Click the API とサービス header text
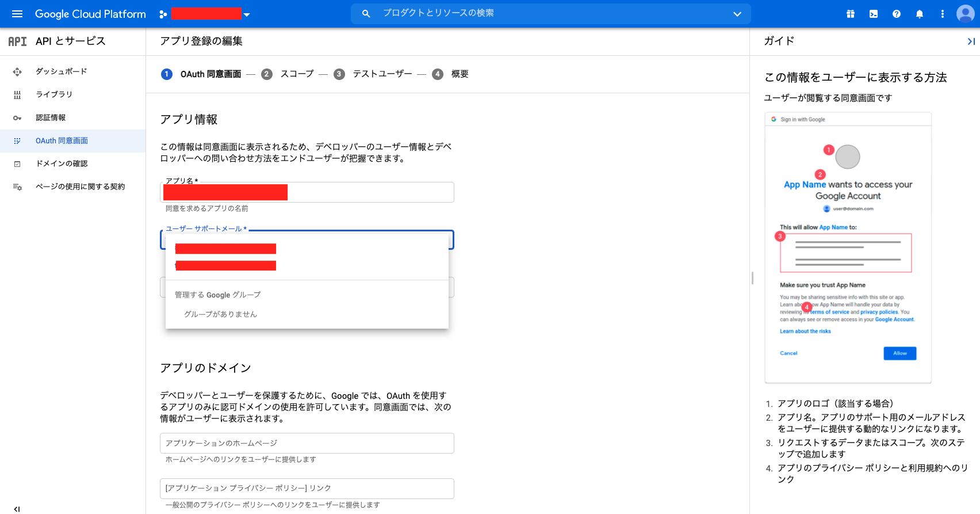 tap(71, 41)
